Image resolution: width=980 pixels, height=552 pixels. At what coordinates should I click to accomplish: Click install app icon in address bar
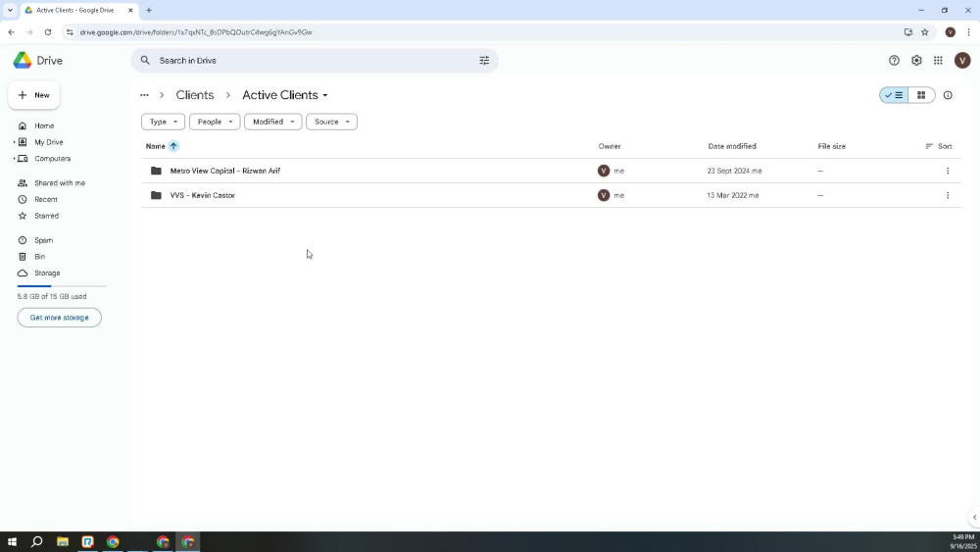point(907,32)
